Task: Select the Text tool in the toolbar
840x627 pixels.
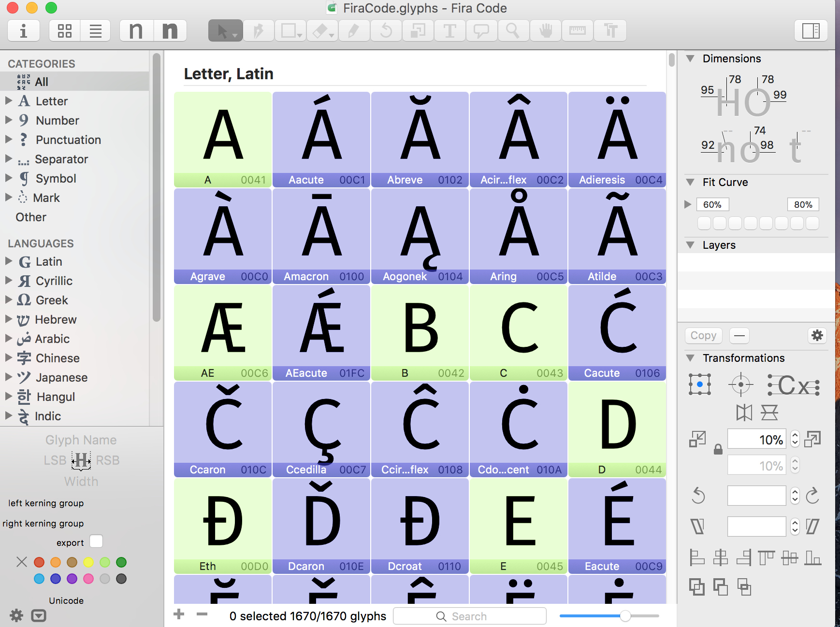Action: point(449,30)
